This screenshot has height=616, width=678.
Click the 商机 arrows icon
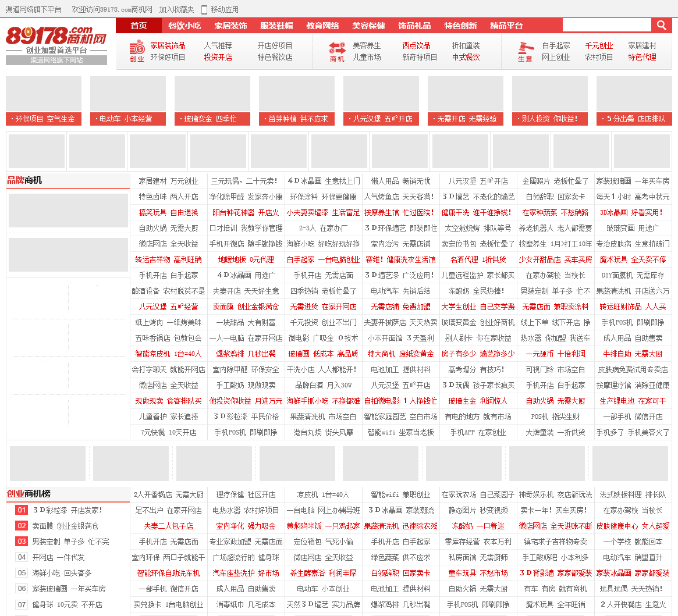tap(338, 51)
